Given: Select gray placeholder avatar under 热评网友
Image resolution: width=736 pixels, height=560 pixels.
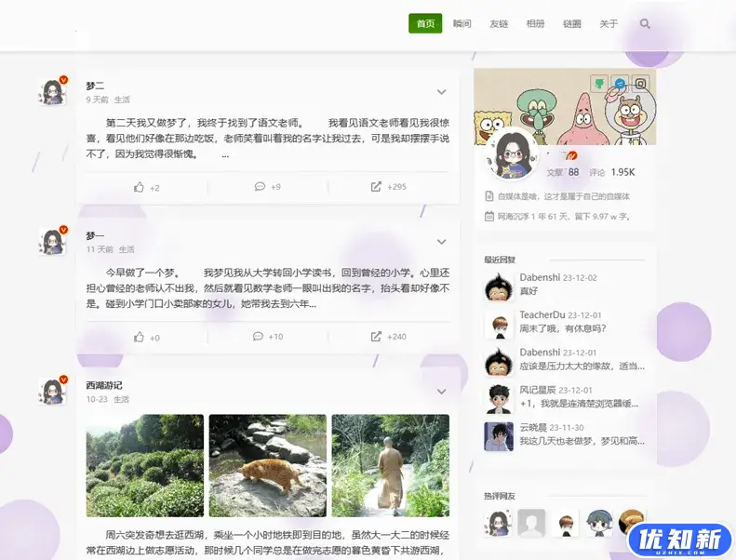Looking at the screenshot, I should 531,523.
